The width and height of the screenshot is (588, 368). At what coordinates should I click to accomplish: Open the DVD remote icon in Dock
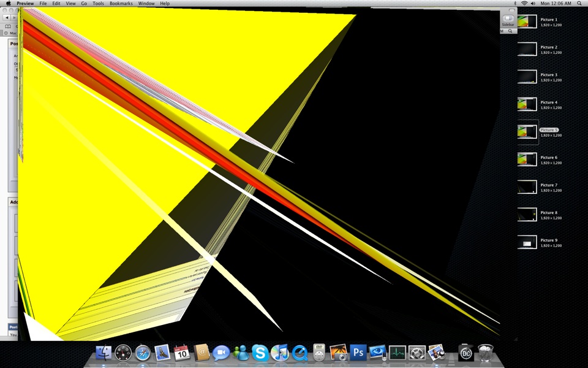pos(318,352)
